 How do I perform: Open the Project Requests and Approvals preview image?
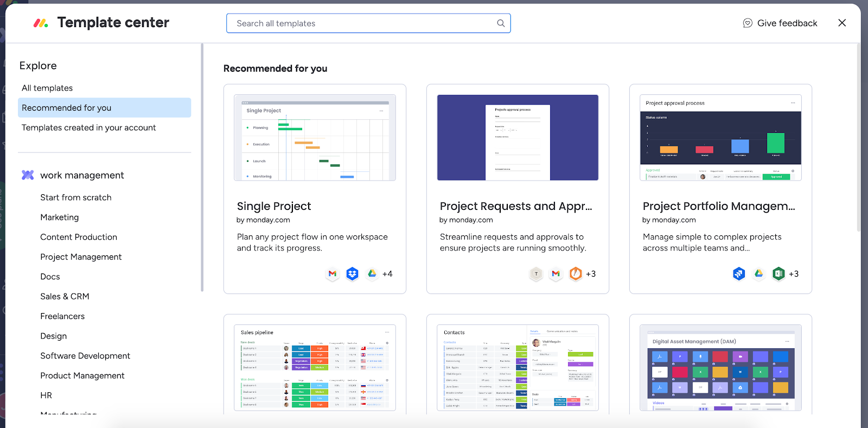pos(518,138)
